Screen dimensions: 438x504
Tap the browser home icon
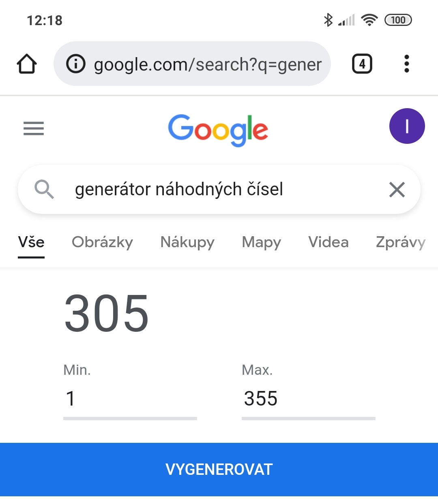27,64
